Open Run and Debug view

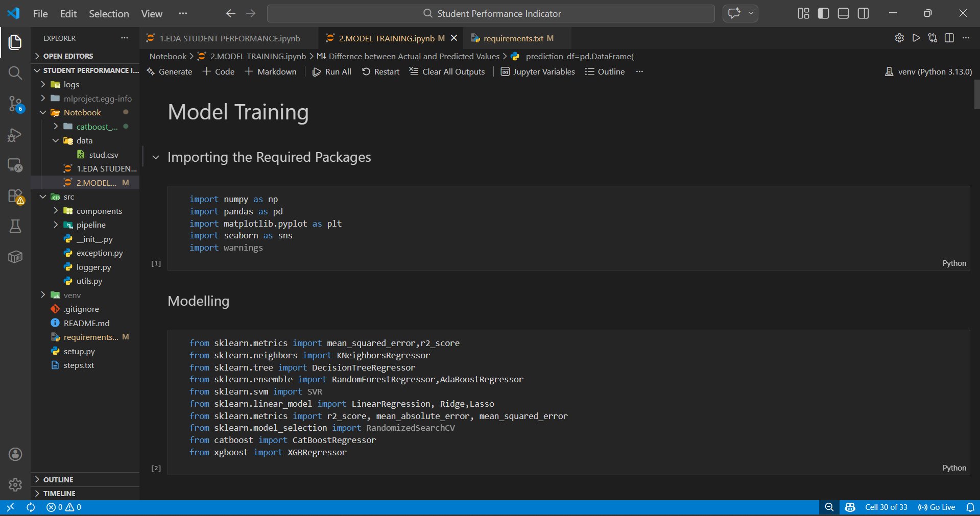15,135
